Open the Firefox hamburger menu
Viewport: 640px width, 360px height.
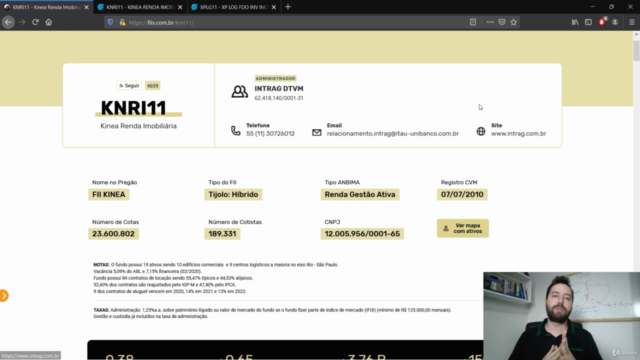pyautogui.click(x=631, y=22)
